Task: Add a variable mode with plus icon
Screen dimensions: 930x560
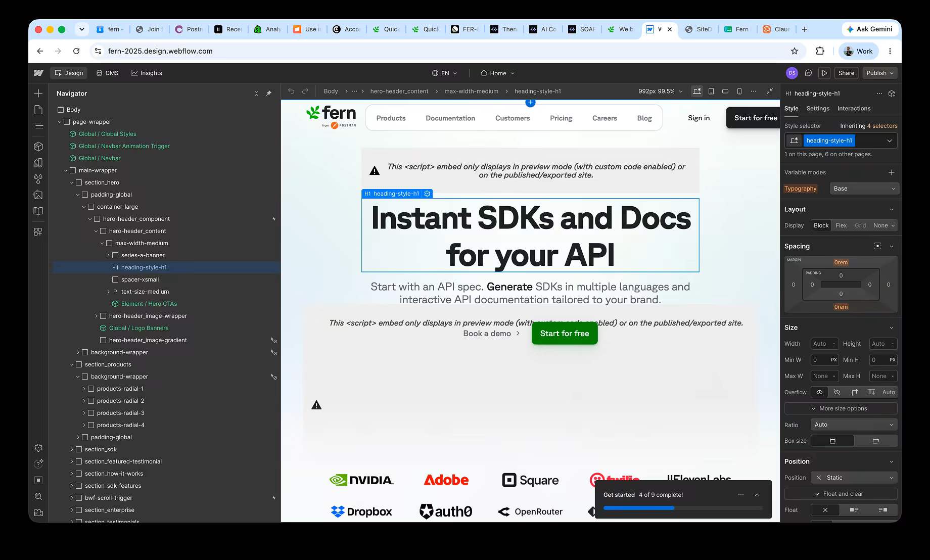Action: click(x=892, y=172)
